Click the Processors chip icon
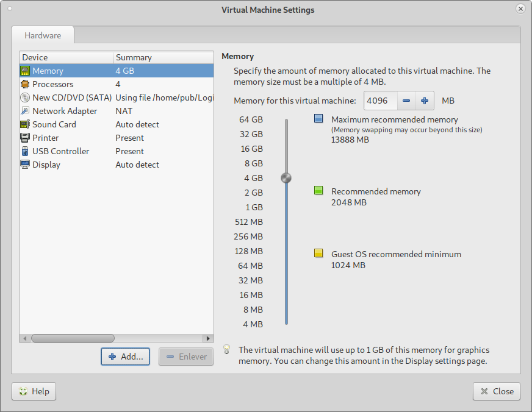This screenshot has height=412, width=532. click(25, 84)
